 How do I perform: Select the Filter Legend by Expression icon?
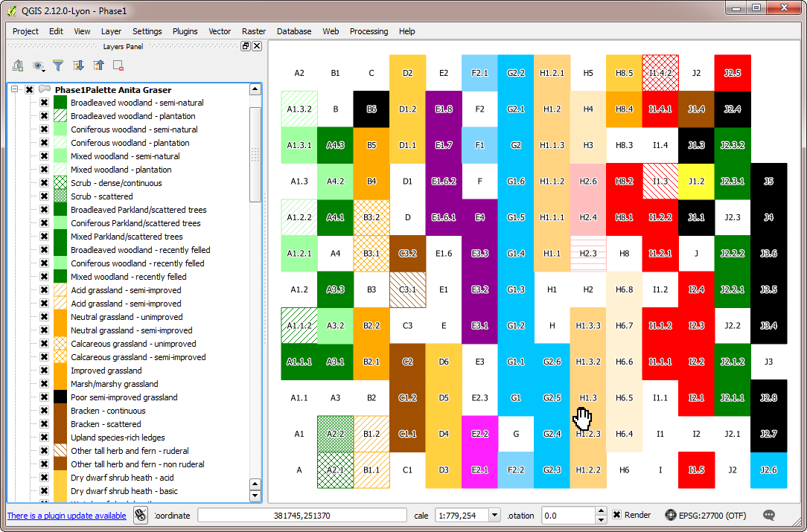coord(58,65)
